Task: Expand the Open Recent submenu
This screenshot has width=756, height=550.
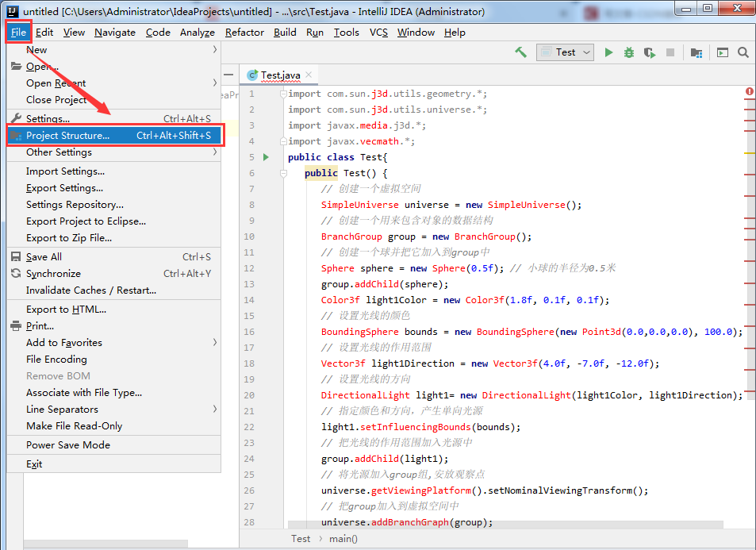Action: 59,83
